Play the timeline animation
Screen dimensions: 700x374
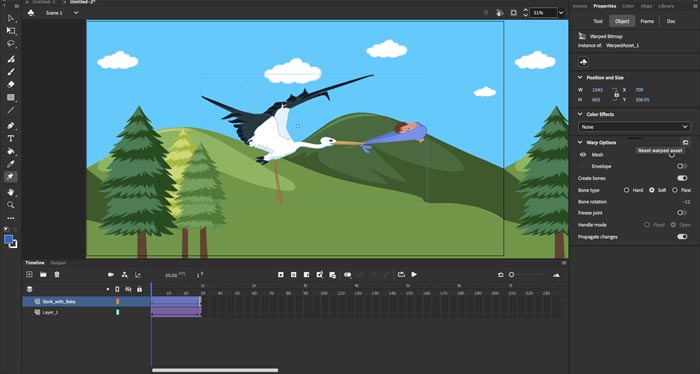pos(414,274)
